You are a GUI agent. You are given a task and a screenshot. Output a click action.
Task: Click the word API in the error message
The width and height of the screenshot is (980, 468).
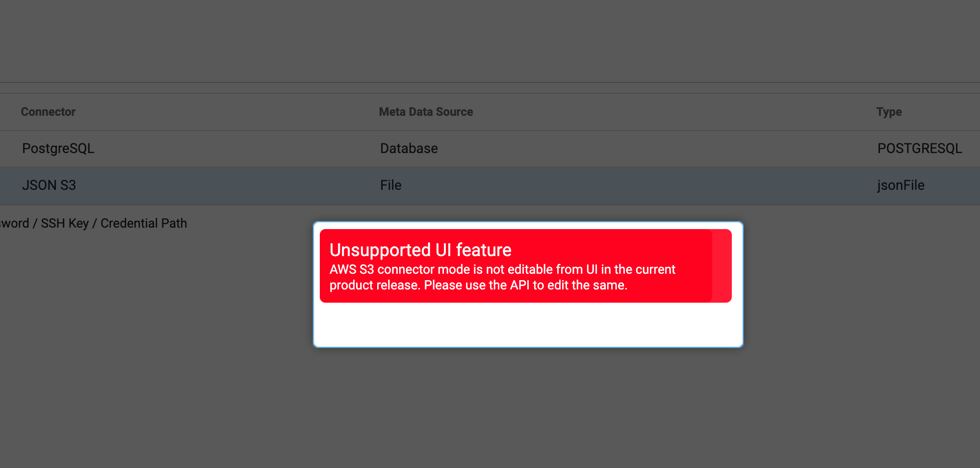tap(519, 285)
